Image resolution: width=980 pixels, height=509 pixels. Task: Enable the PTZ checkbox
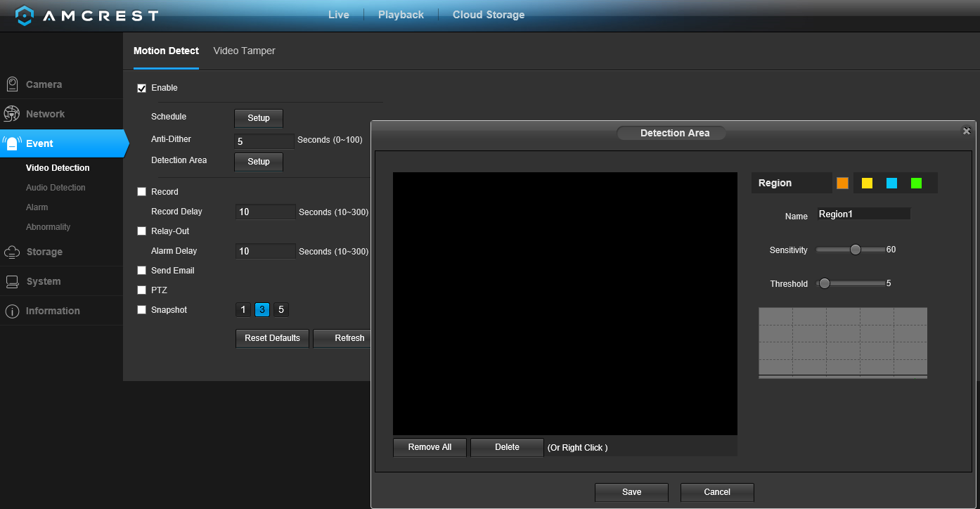141,290
